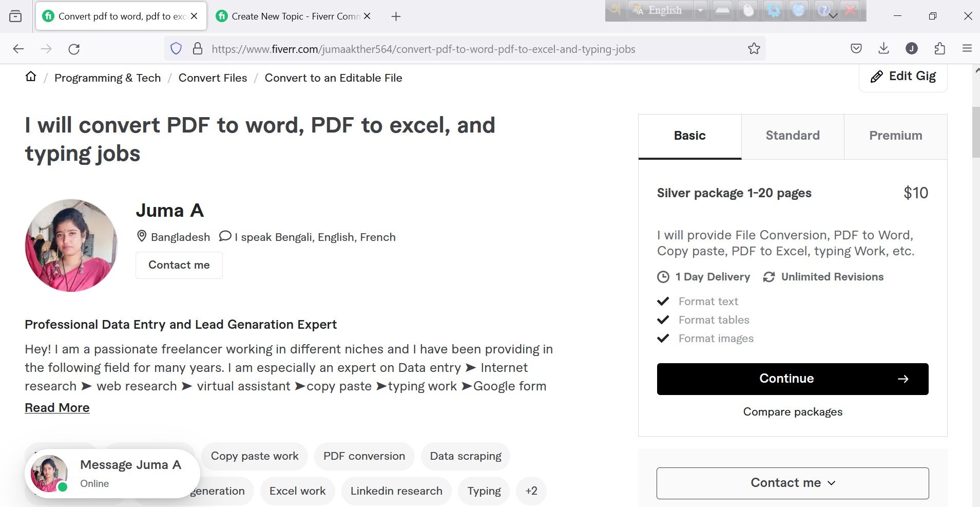This screenshot has height=507, width=980.
Task: Close the Create New Topic tab
Action: [367, 16]
